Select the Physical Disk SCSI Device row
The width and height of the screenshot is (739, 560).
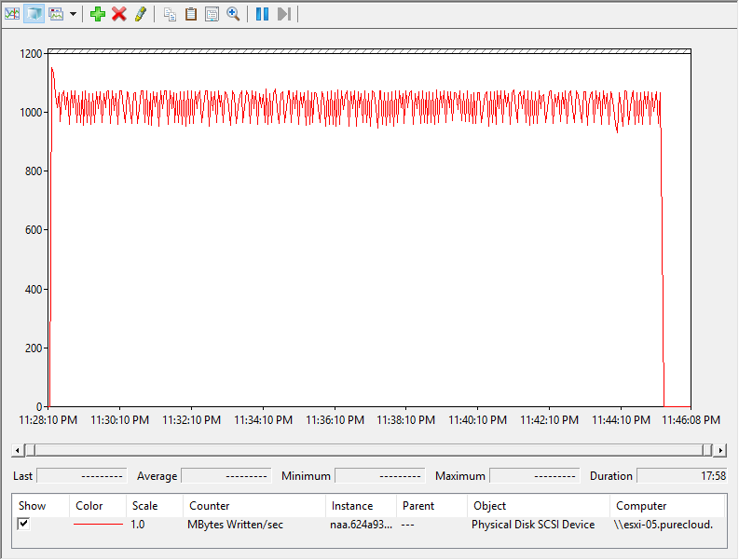click(533, 525)
